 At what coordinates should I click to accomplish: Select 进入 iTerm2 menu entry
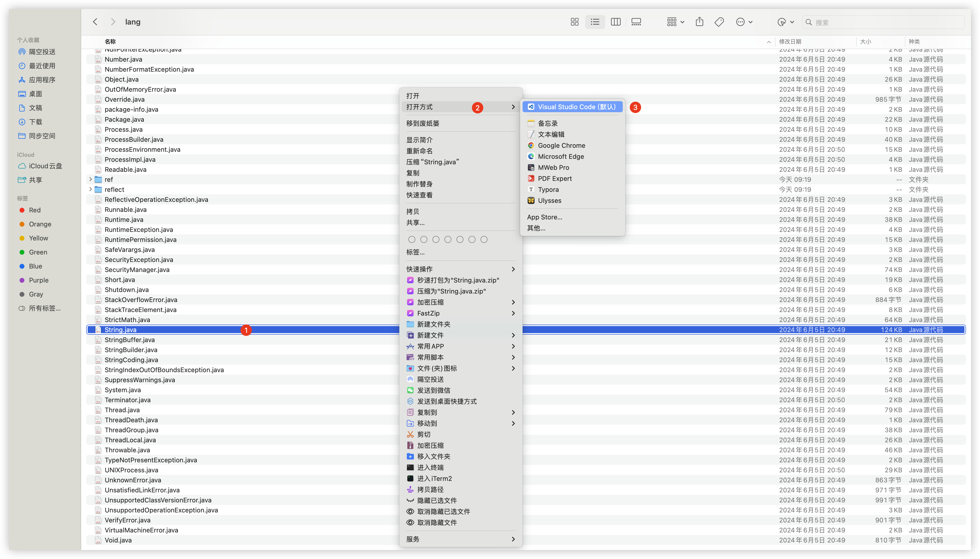click(x=434, y=478)
